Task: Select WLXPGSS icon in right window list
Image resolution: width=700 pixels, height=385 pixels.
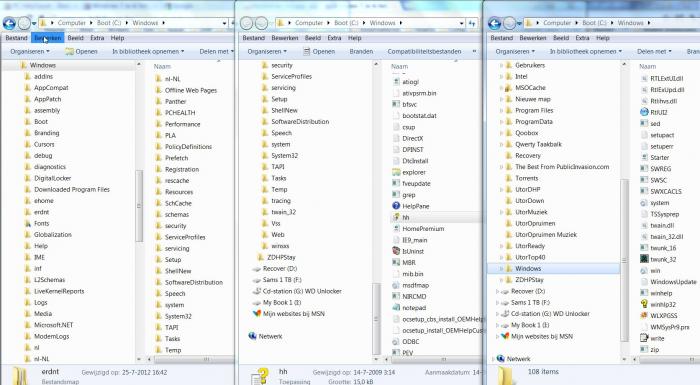Action: pos(644,315)
